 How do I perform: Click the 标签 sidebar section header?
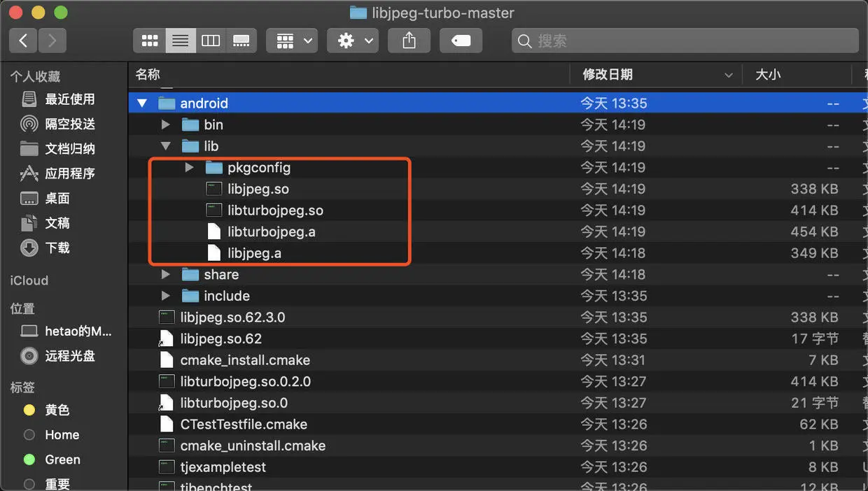[22, 387]
